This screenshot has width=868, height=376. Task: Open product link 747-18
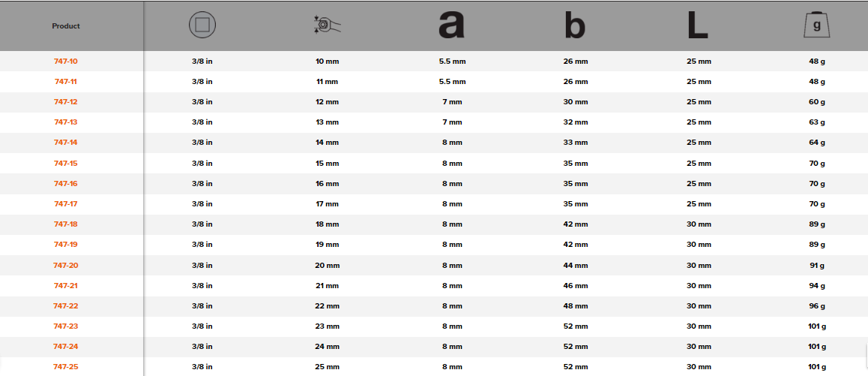[x=66, y=224]
